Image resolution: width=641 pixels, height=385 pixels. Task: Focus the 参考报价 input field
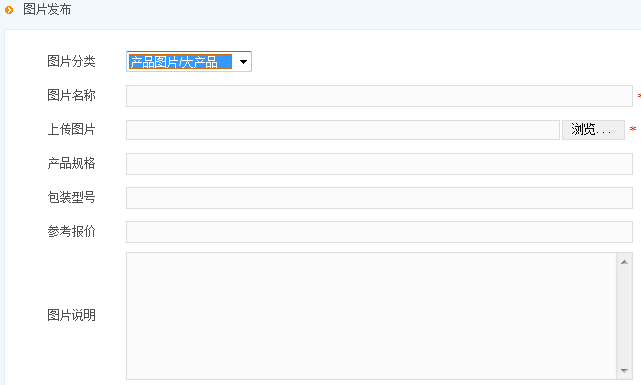click(x=379, y=232)
